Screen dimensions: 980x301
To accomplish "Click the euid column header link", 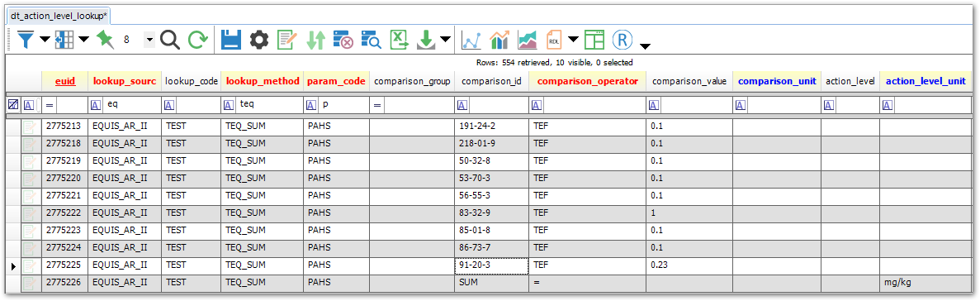I will tap(65, 81).
